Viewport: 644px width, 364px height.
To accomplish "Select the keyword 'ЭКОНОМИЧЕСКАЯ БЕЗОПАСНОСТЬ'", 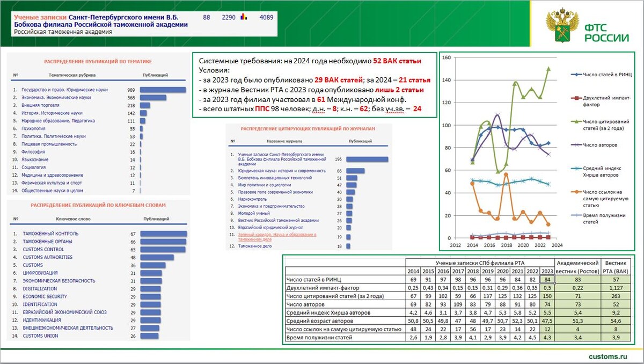I will tap(59, 281).
